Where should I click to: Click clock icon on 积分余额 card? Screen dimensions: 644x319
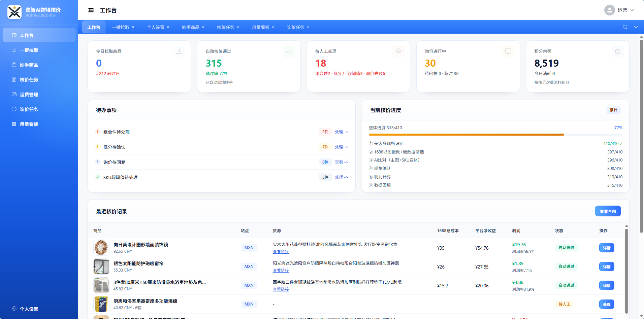pos(618,51)
